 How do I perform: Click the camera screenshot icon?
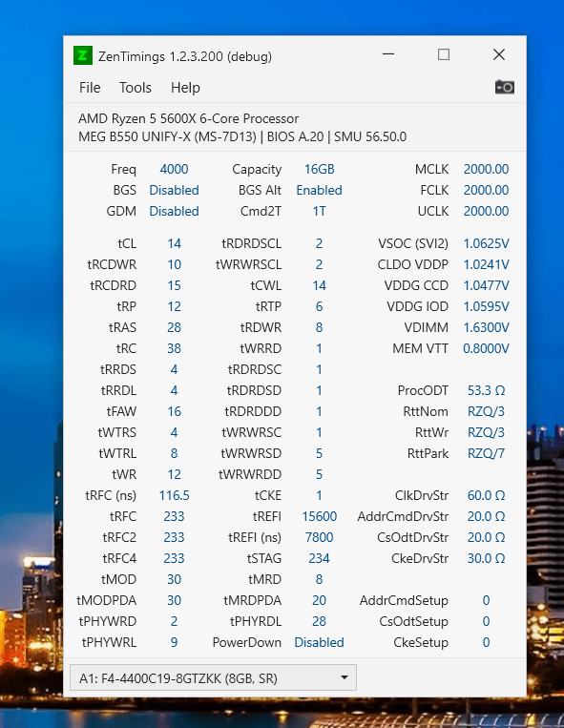coord(505,87)
